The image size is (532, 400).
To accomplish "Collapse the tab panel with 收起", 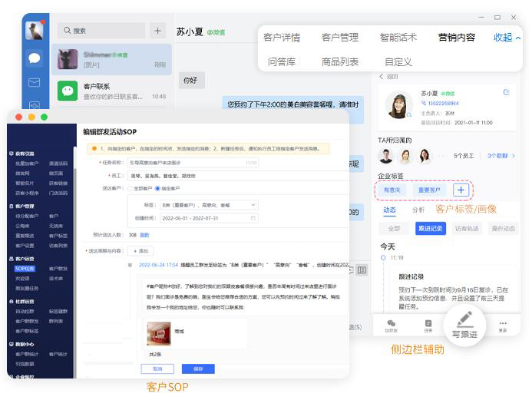I will (507, 38).
